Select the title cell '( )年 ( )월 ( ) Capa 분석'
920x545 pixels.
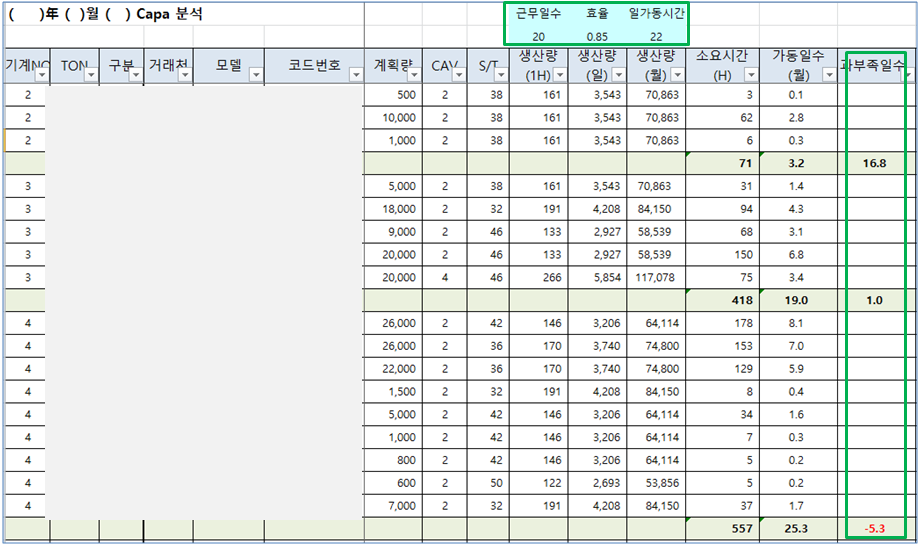106,13
